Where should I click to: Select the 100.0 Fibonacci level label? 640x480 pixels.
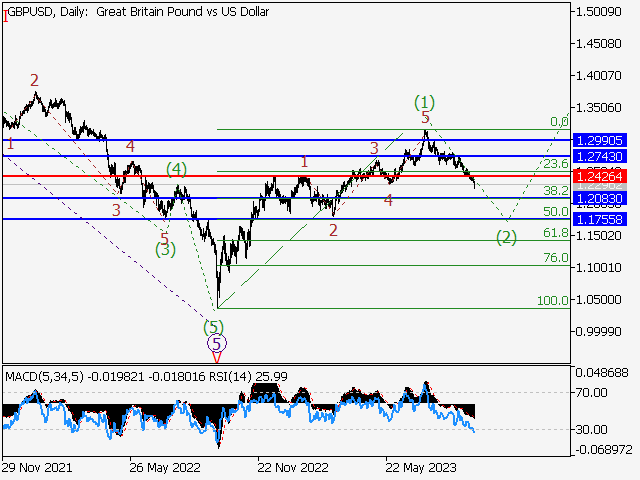(x=552, y=300)
